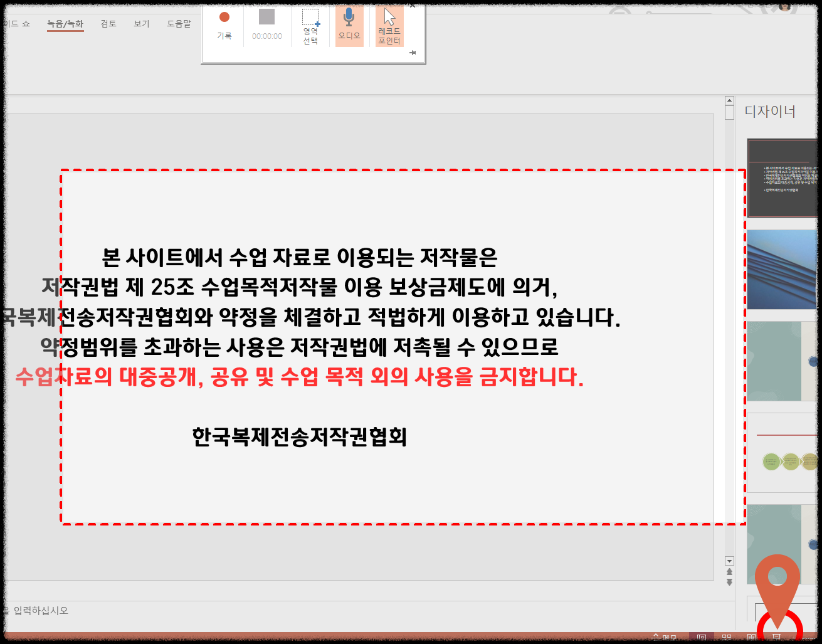Open the 보기 ribbon tab
Screen dimensions: 822x644
pyautogui.click(x=141, y=23)
